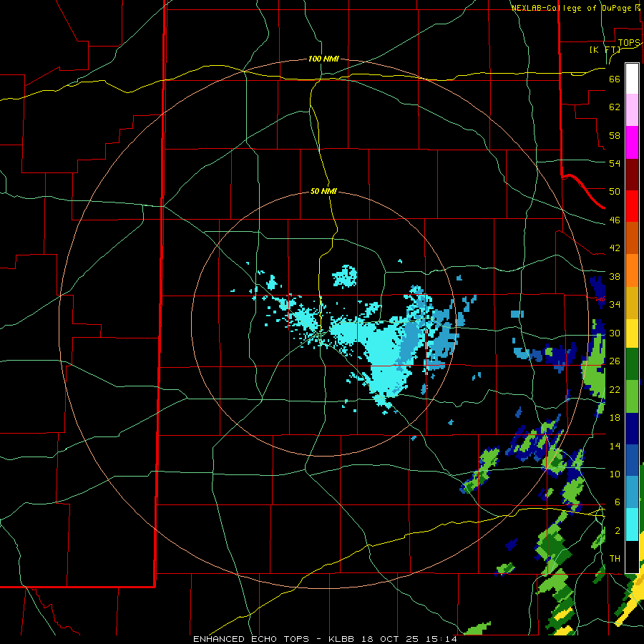The height and width of the screenshot is (644, 644).
Task: Click the "42" legend value
Action: (615, 248)
